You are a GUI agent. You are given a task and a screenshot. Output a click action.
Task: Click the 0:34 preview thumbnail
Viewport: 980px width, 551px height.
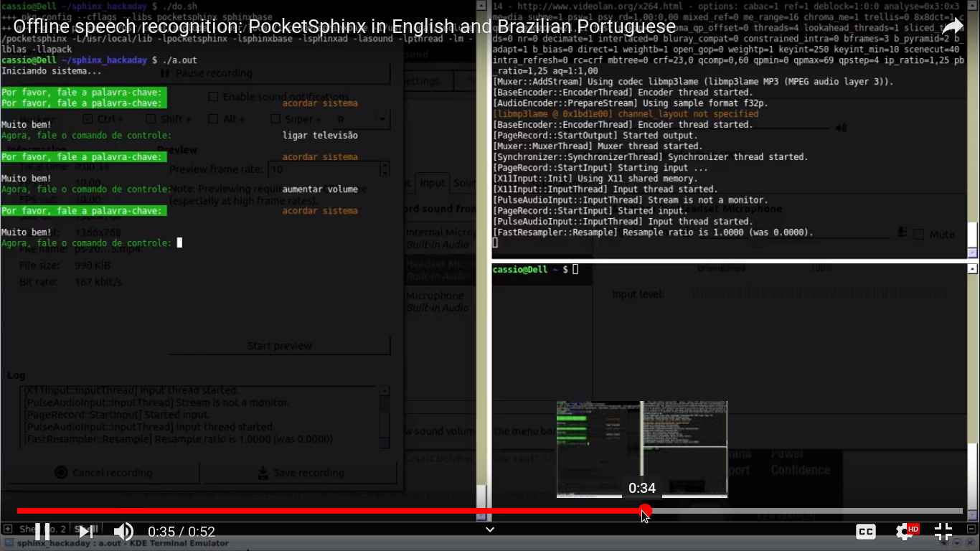[642, 449]
